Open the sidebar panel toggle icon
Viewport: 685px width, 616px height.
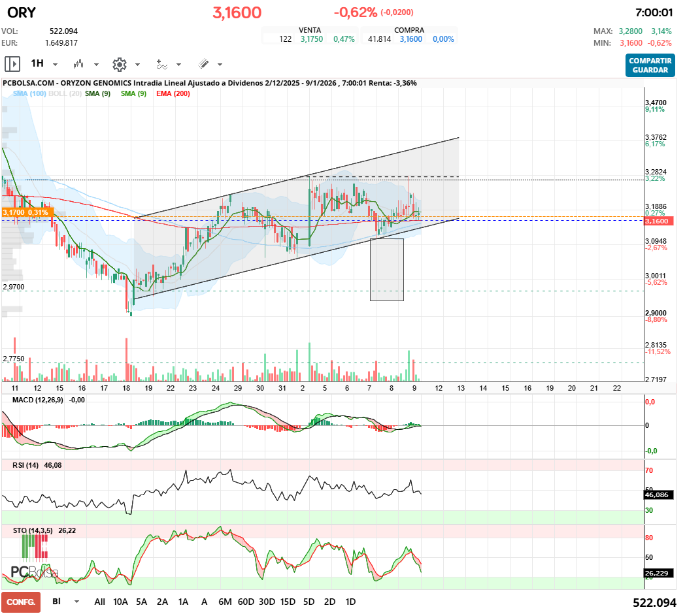coord(12,64)
